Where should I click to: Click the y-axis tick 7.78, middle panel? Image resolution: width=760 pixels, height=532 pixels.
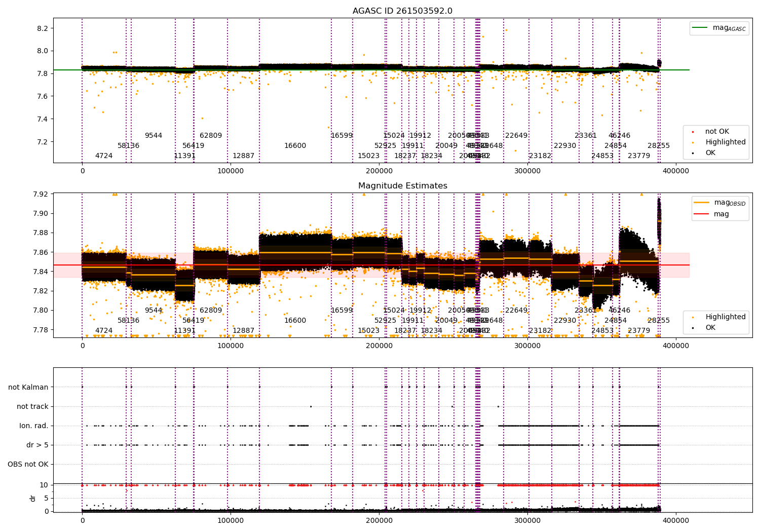[x=41, y=330]
